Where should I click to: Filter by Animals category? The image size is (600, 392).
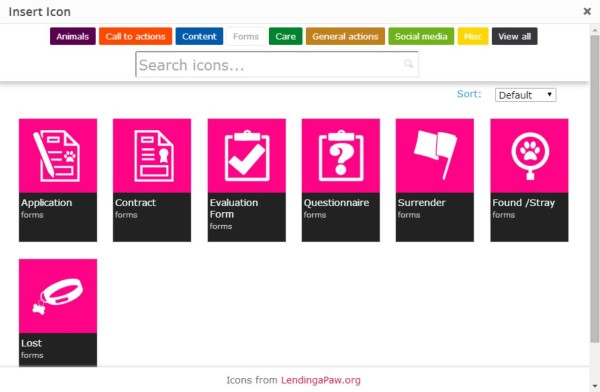pos(73,36)
